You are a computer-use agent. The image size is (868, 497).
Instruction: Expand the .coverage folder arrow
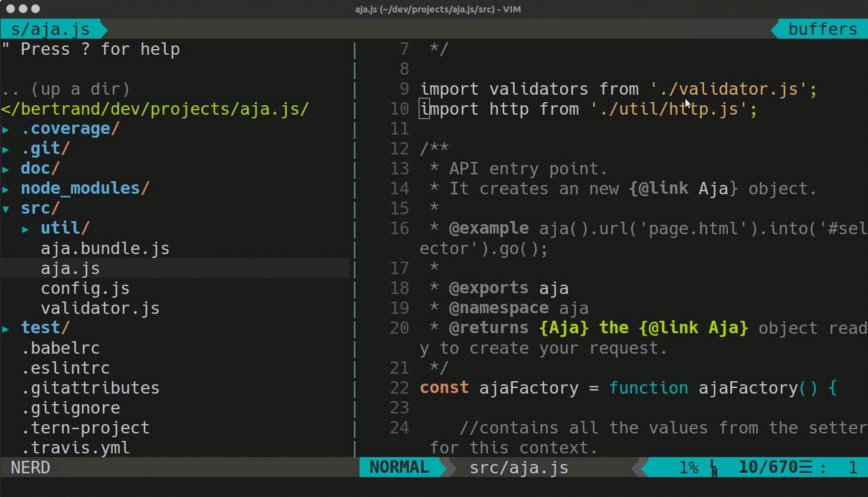coord(6,130)
